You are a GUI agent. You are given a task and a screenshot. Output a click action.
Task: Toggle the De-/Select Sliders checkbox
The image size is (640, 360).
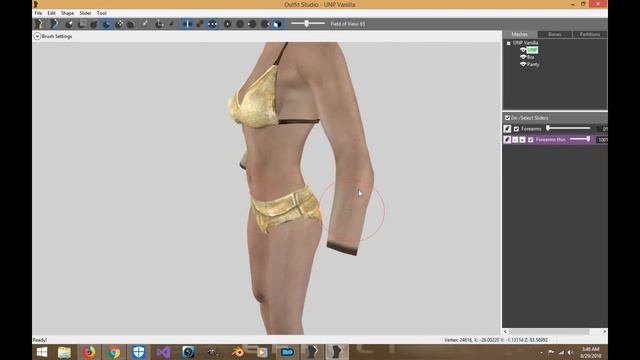coord(507,118)
